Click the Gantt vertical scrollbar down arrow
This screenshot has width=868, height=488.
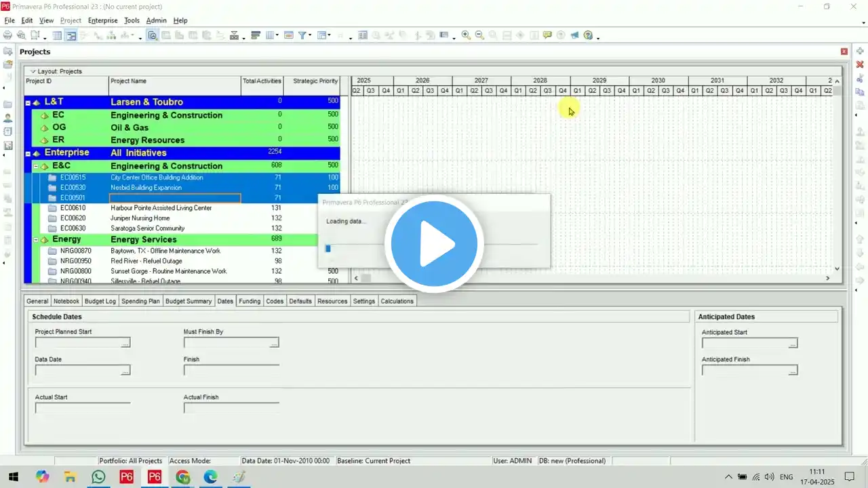point(837,269)
